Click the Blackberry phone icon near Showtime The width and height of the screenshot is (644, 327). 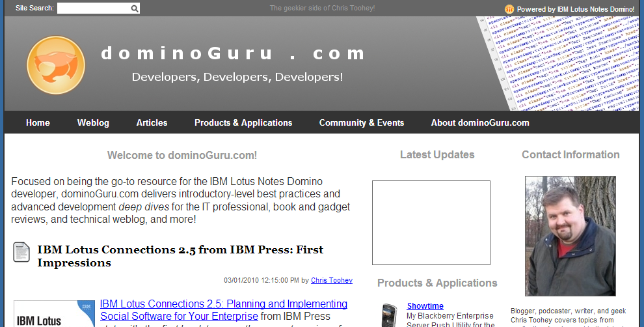pyautogui.click(x=390, y=315)
